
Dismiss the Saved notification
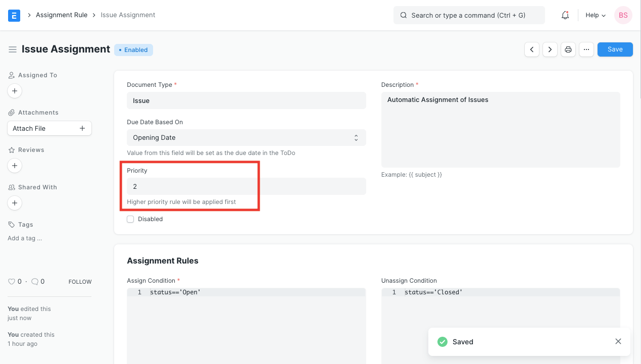point(618,342)
